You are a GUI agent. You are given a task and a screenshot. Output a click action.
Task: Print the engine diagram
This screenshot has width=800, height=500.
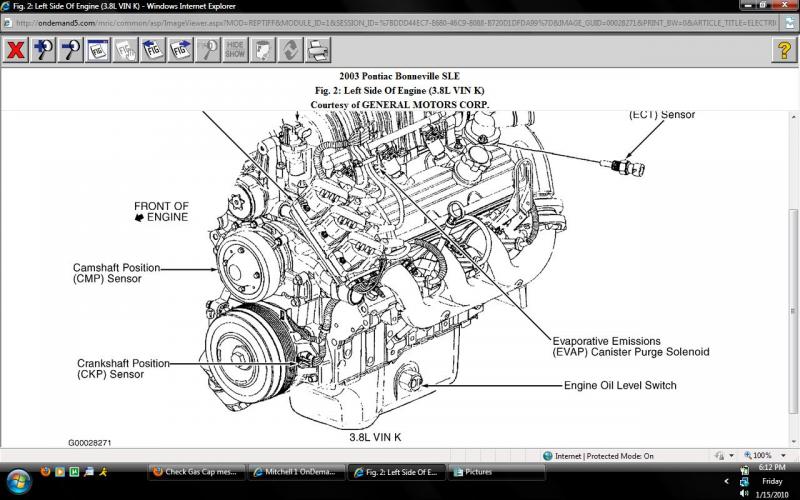coord(317,49)
